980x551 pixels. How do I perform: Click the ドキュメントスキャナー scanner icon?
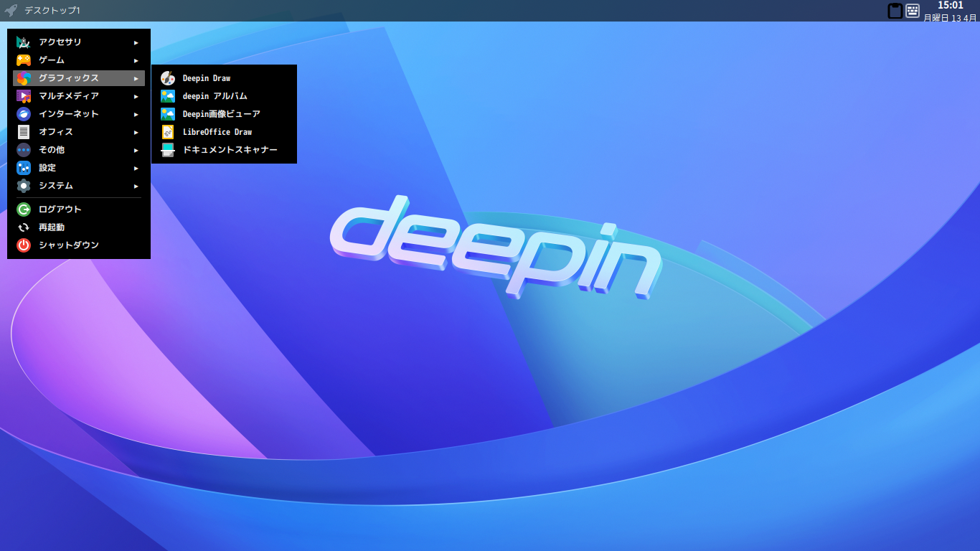click(168, 150)
